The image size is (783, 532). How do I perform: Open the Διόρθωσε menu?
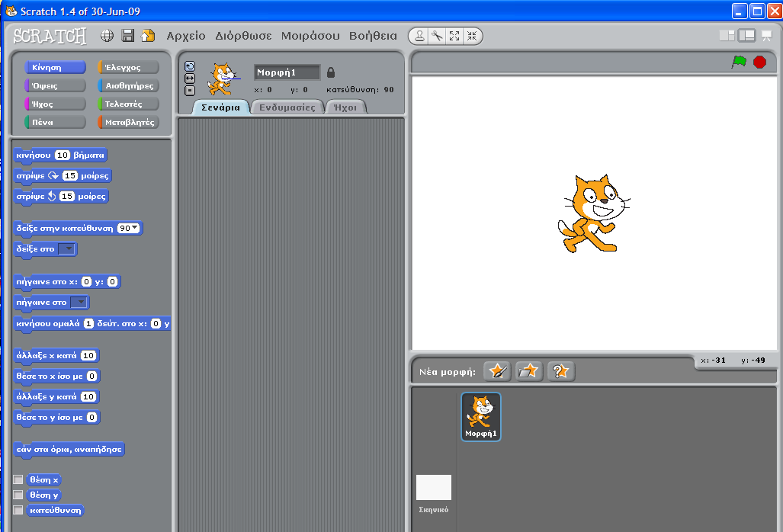click(x=243, y=36)
